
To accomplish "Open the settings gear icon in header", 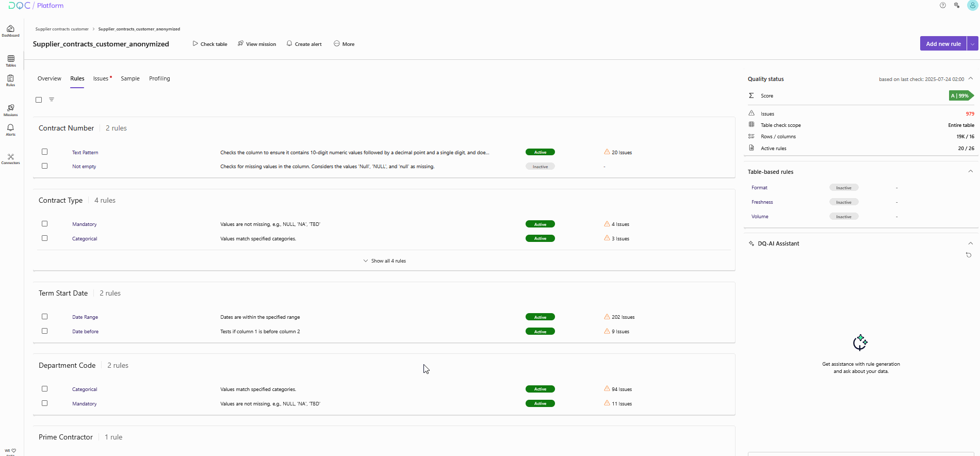I will click(x=957, y=5).
